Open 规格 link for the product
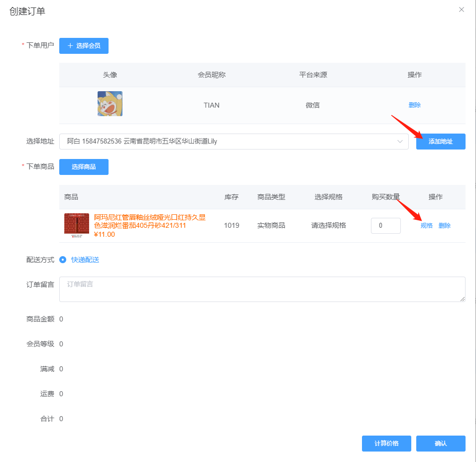The width and height of the screenshot is (476, 462). (427, 226)
